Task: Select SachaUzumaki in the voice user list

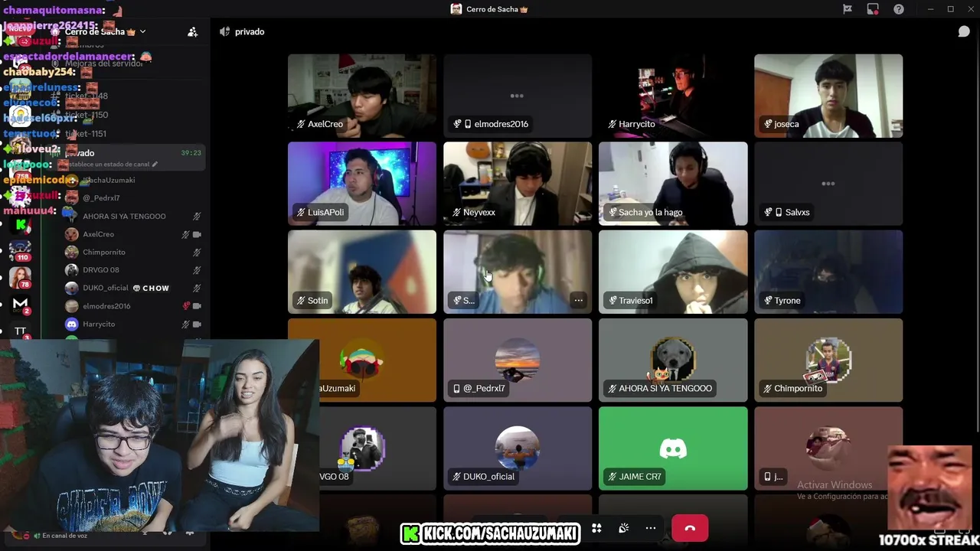Action: [x=109, y=180]
